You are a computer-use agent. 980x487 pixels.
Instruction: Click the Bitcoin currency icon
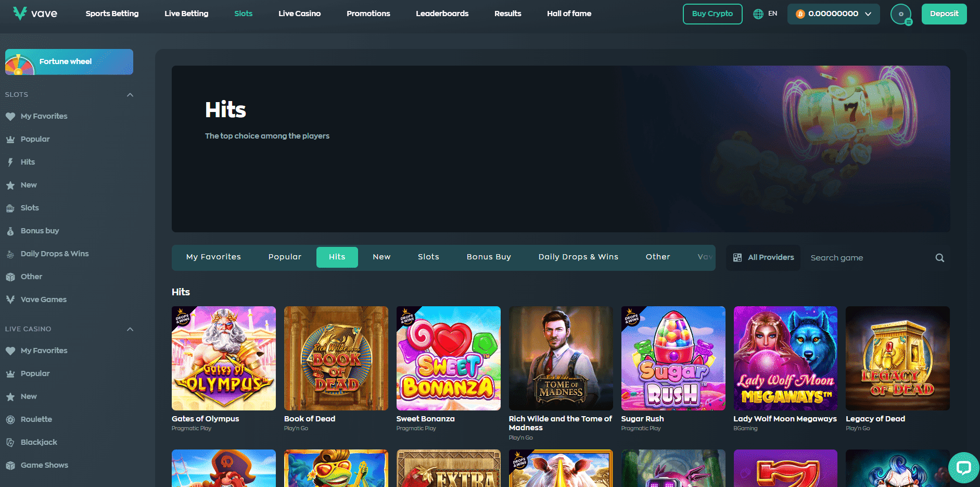click(800, 14)
